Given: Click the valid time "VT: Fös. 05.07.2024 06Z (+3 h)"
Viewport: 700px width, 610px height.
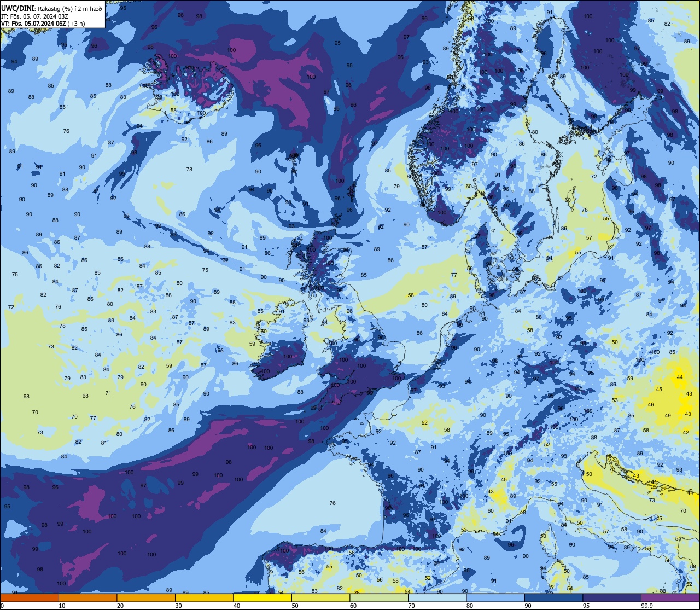Looking at the screenshot, I should (44, 24).
